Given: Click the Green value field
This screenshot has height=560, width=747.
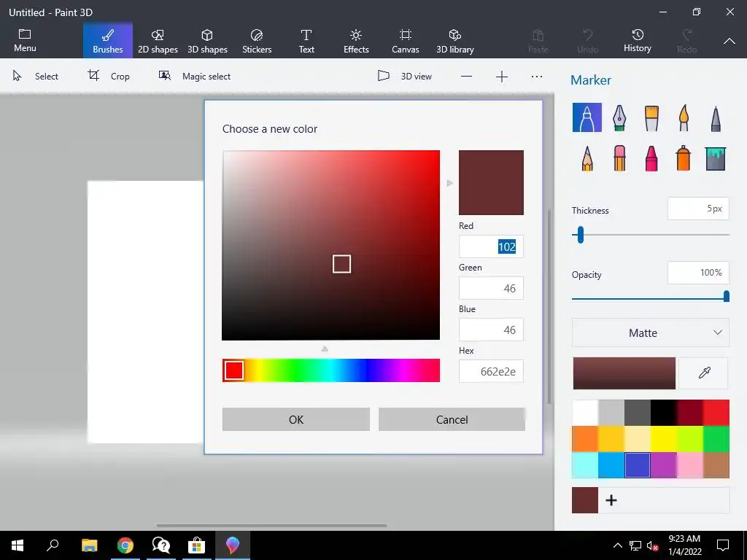Looking at the screenshot, I should pyautogui.click(x=491, y=288).
